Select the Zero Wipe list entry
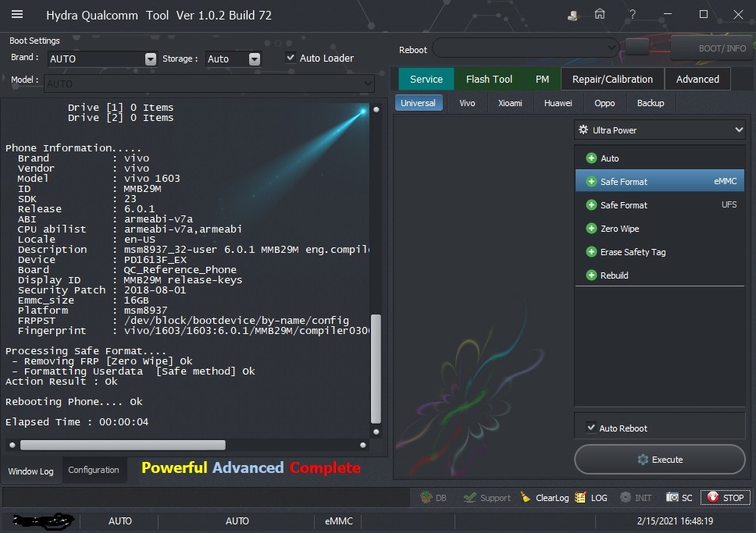 pos(660,229)
